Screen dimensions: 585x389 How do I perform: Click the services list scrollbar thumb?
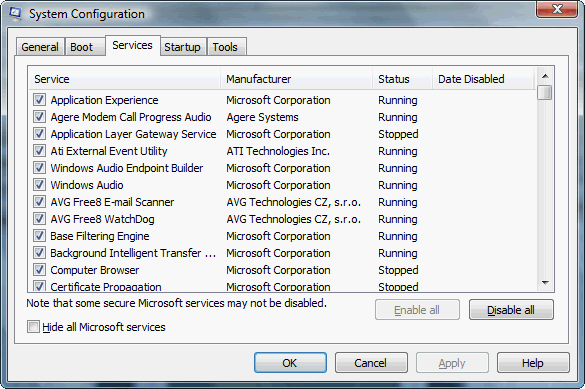coord(545,92)
